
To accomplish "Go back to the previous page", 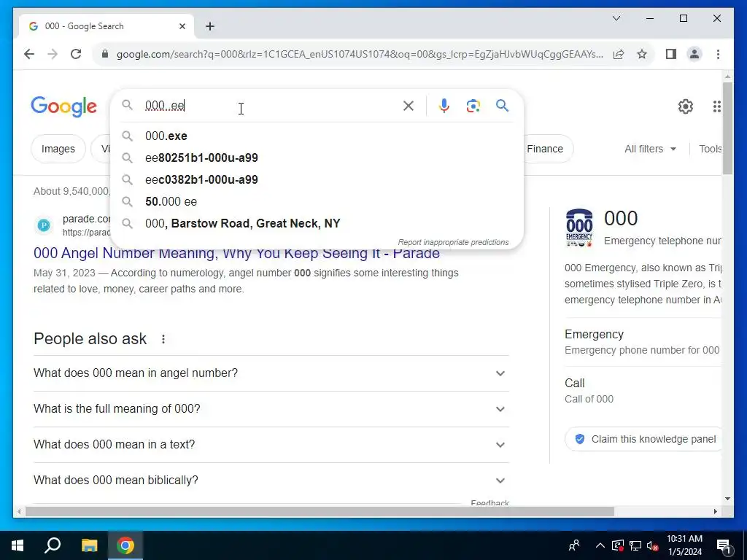I will pos(29,54).
